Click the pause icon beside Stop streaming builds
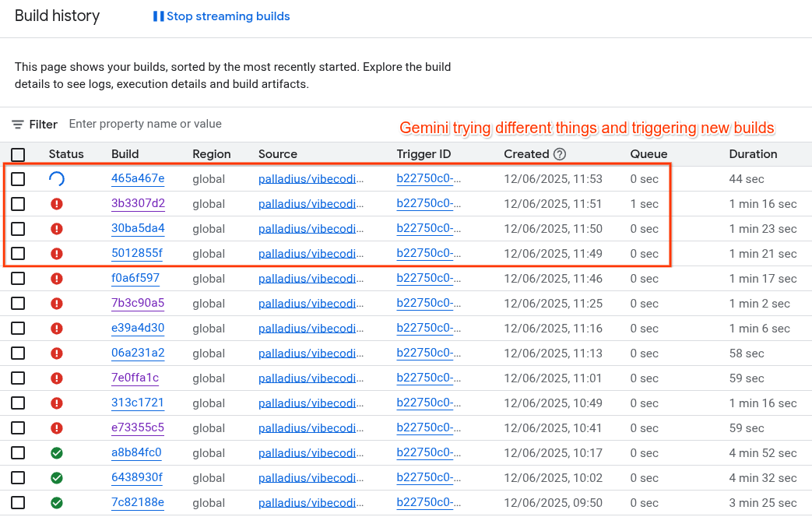The image size is (812, 517). (158, 16)
